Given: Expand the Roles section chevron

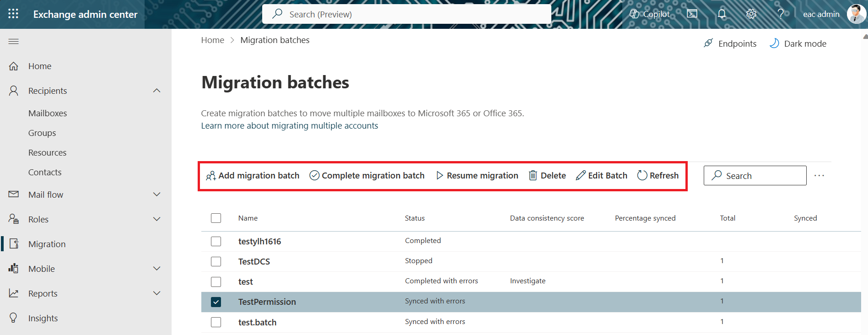Looking at the screenshot, I should click(157, 219).
